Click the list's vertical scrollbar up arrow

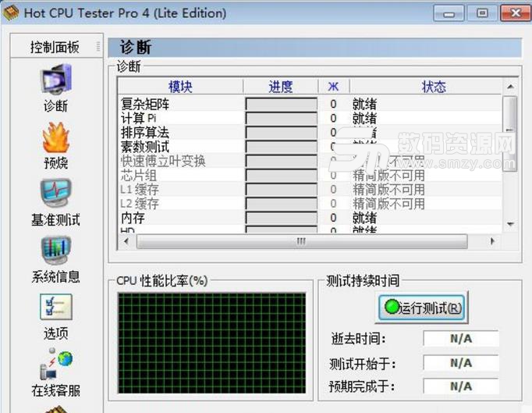(510, 87)
